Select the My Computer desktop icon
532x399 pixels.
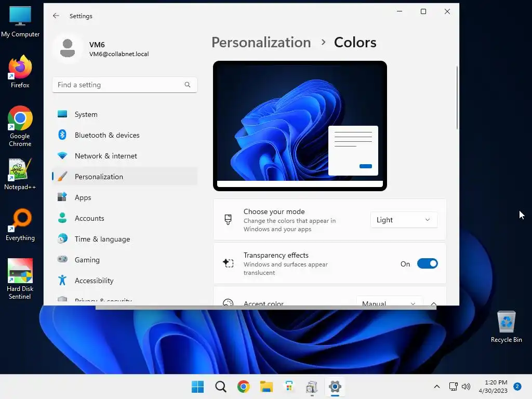(x=20, y=21)
